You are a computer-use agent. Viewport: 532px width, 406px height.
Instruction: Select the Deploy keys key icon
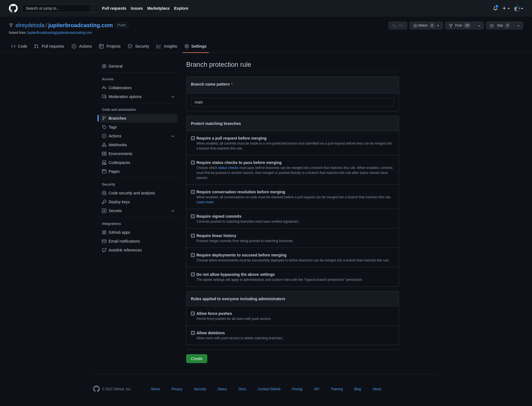104,202
